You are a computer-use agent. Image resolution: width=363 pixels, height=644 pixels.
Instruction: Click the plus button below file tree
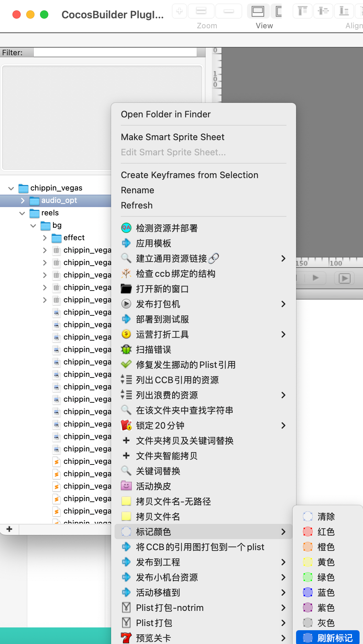pos(9,529)
